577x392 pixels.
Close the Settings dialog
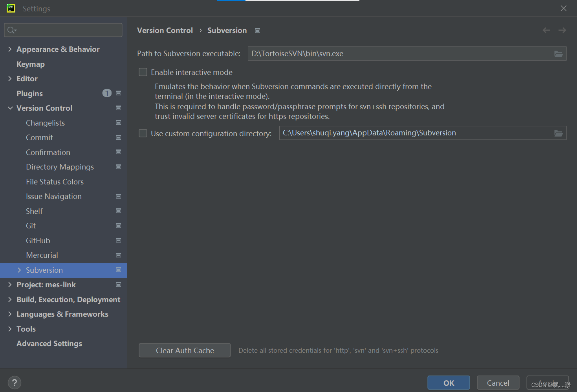coord(564,8)
